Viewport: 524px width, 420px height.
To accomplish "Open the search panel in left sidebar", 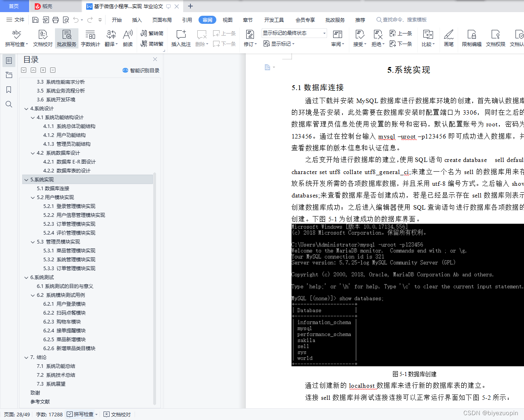I will pos(9,104).
